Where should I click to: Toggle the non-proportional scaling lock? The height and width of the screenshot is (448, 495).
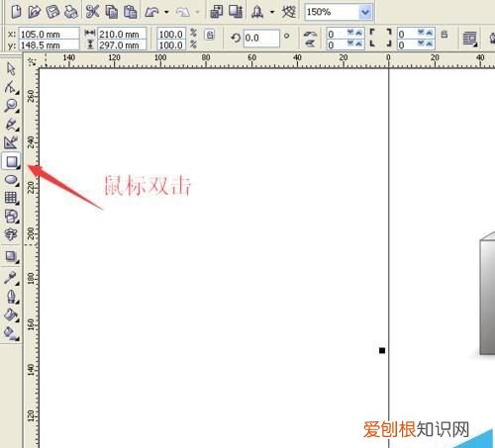click(x=210, y=35)
